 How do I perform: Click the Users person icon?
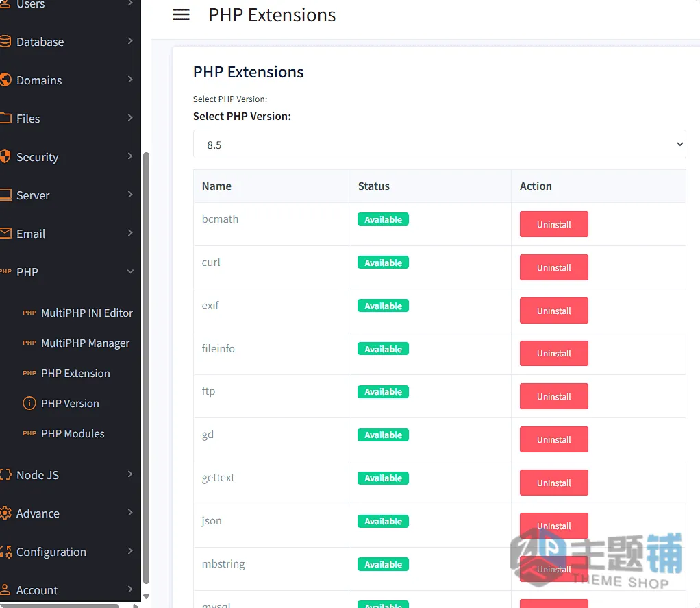tap(5, 3)
